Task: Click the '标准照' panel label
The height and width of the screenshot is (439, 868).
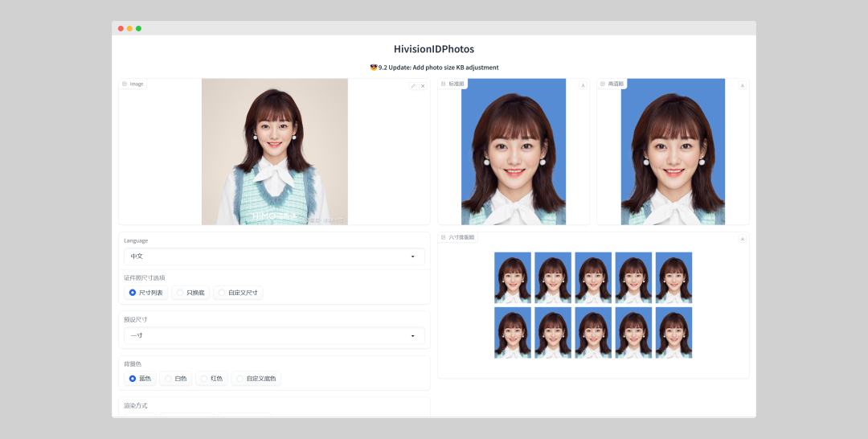Action: click(x=457, y=84)
